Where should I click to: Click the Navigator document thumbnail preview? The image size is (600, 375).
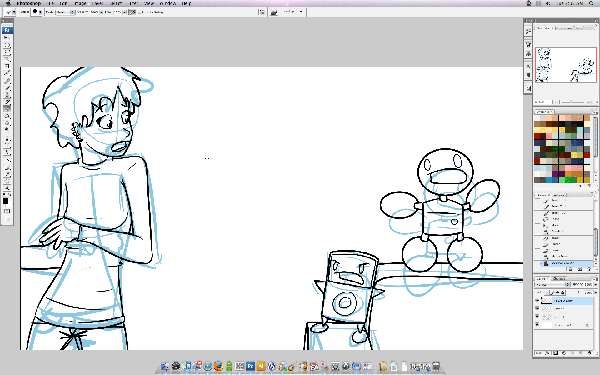point(566,65)
